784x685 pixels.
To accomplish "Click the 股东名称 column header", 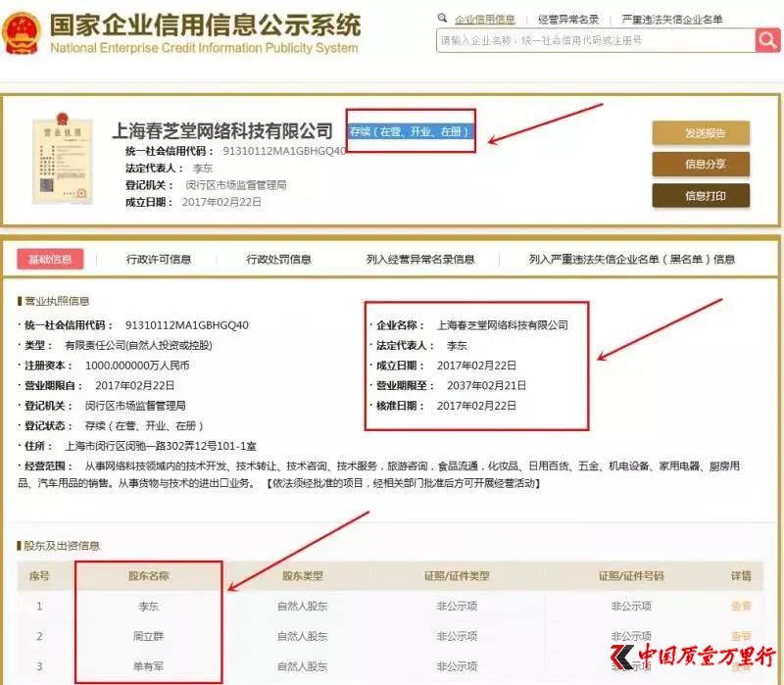I will (149, 575).
